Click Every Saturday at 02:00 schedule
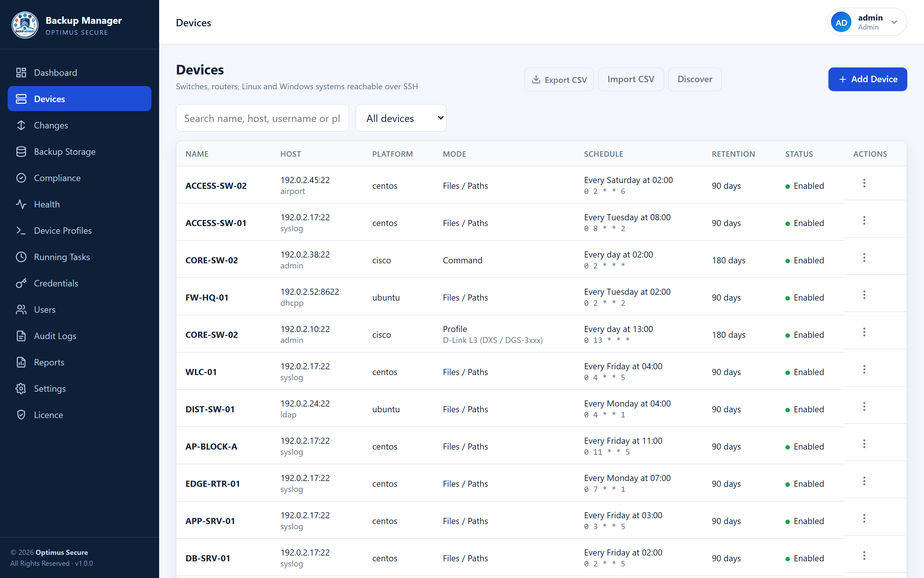924x578 pixels. coord(629,180)
